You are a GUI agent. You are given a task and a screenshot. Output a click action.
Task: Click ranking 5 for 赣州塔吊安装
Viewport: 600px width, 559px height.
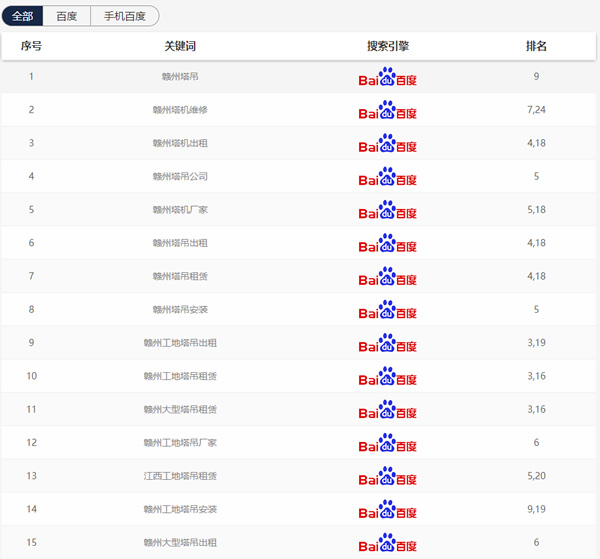click(536, 310)
